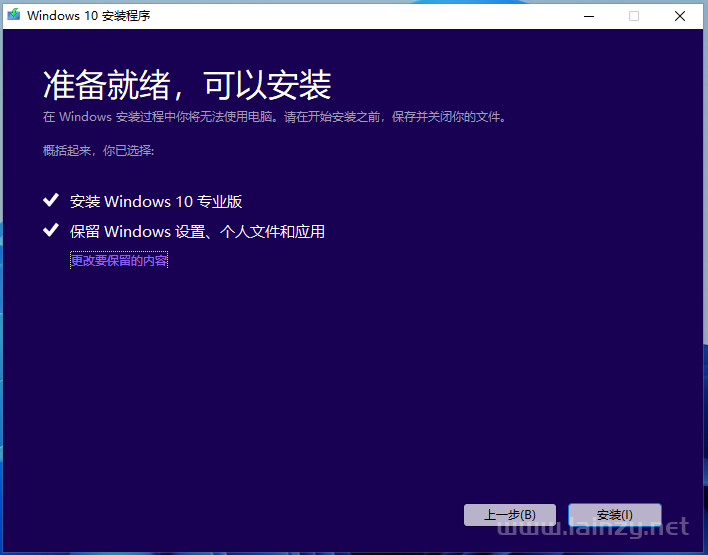Minimize the Windows 10 安装程序 window

pos(587,15)
